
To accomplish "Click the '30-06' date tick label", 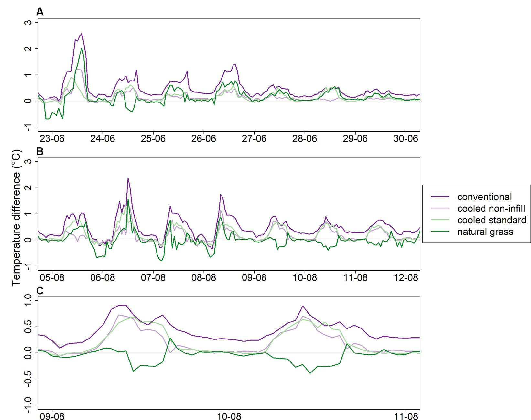I will [x=406, y=139].
